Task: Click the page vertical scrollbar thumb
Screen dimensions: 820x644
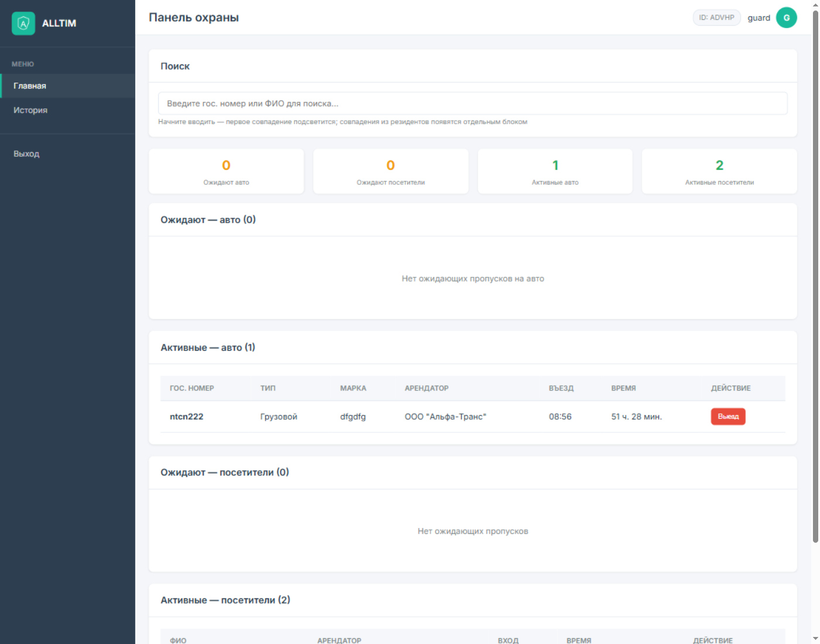Action: [x=815, y=276]
